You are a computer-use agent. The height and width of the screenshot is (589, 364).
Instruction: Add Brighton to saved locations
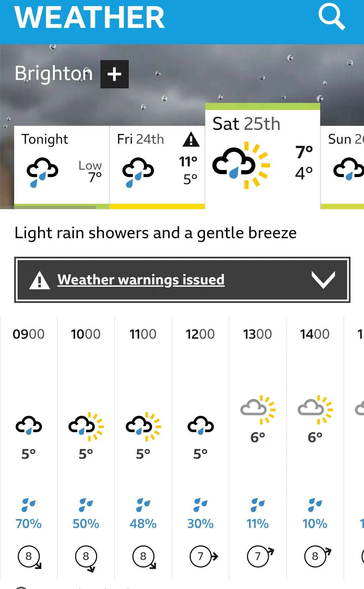pyautogui.click(x=115, y=74)
